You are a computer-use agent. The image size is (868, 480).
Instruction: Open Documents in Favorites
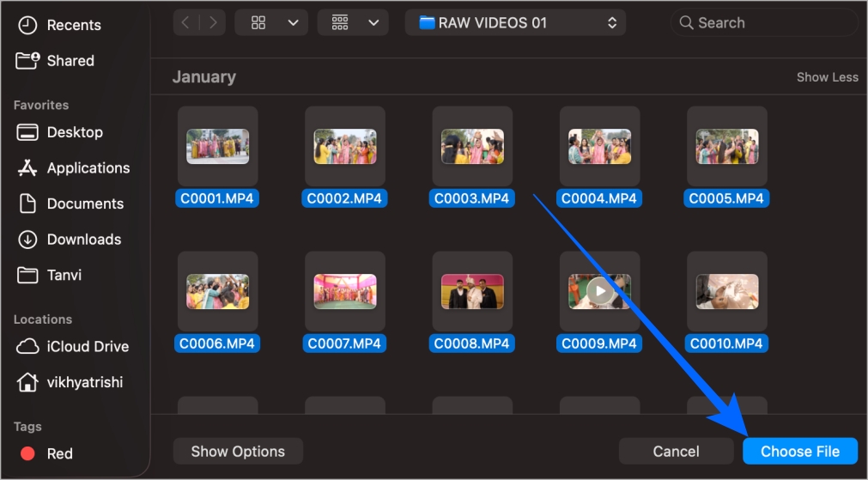(71, 204)
